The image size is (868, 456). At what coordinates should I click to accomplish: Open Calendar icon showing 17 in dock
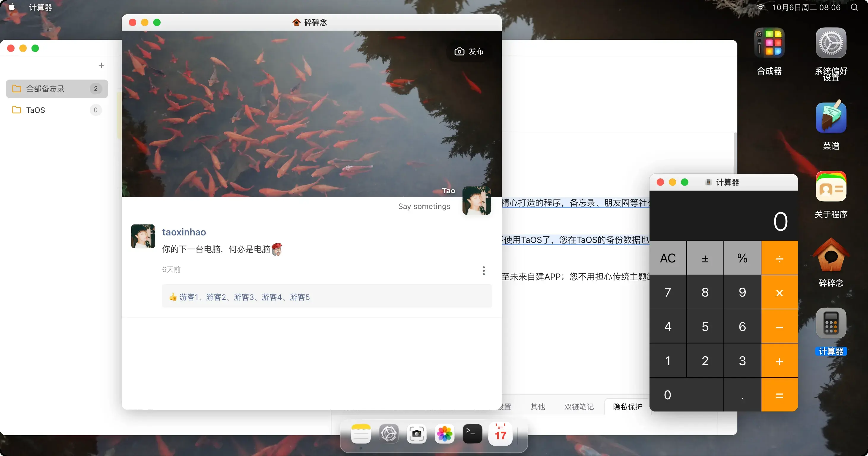pyautogui.click(x=500, y=434)
